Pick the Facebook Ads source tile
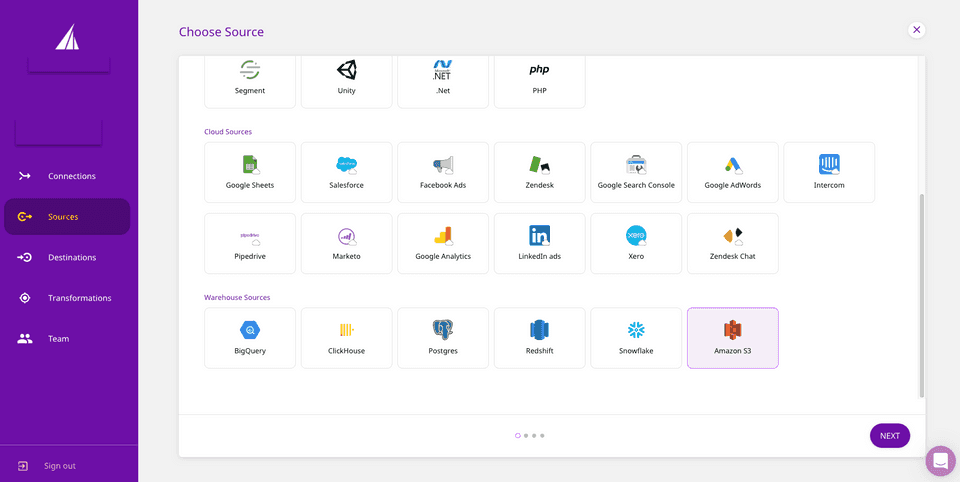Viewport: 960px width, 482px height. [x=443, y=166]
